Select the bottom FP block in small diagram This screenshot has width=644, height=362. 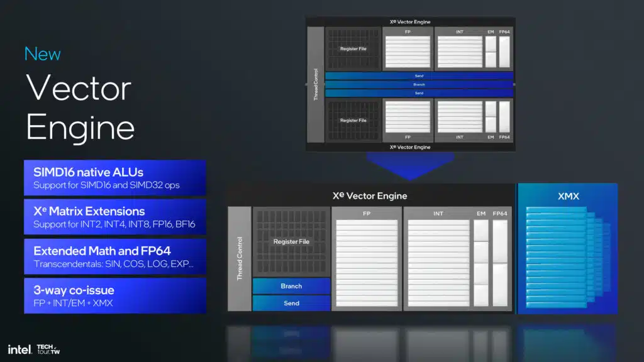[408, 120]
